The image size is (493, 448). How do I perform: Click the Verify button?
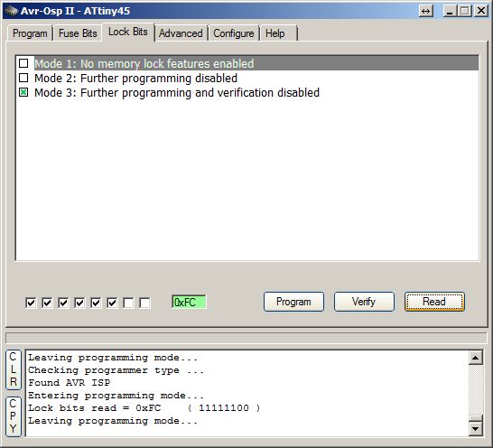pyautogui.click(x=364, y=302)
